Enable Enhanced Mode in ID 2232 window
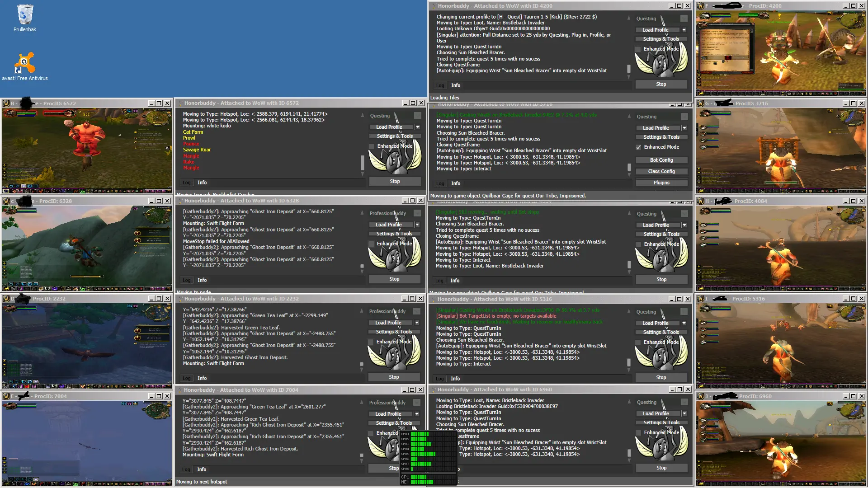Image resolution: width=868 pixels, height=488 pixels. [x=371, y=342]
